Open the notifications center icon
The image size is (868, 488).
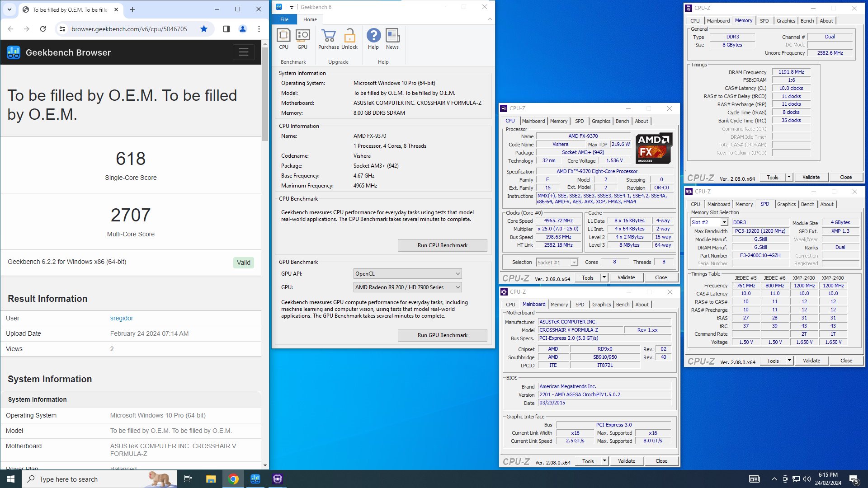(854, 479)
